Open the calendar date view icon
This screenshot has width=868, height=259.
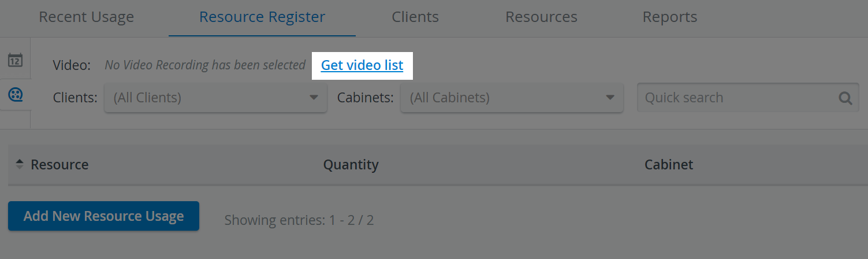pyautogui.click(x=15, y=60)
